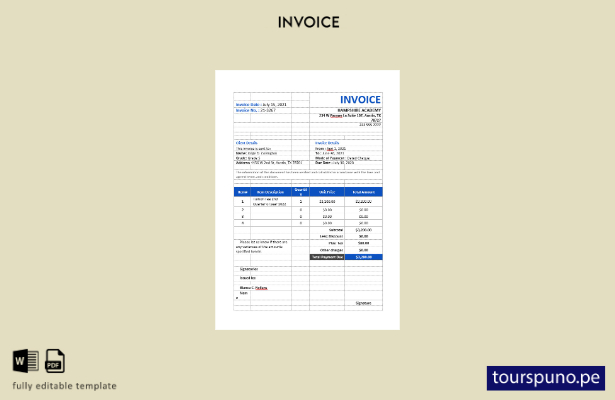This screenshot has width=615, height=400.
Task: Click the PDF file format icon
Action: (x=55, y=361)
